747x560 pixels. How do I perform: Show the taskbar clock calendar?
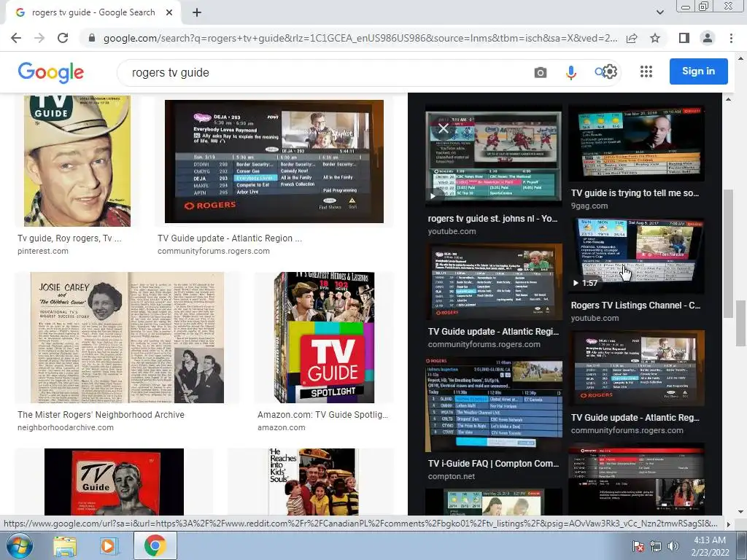pos(710,546)
